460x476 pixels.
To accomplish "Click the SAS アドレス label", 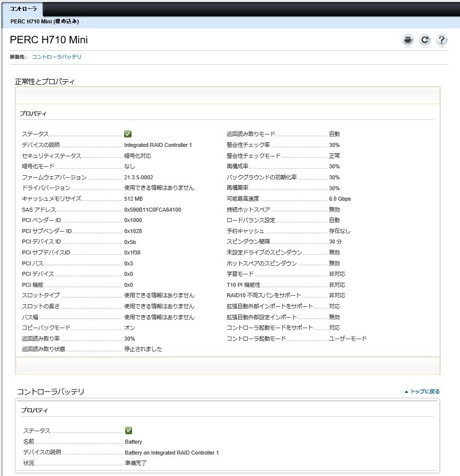I will 39,210.
